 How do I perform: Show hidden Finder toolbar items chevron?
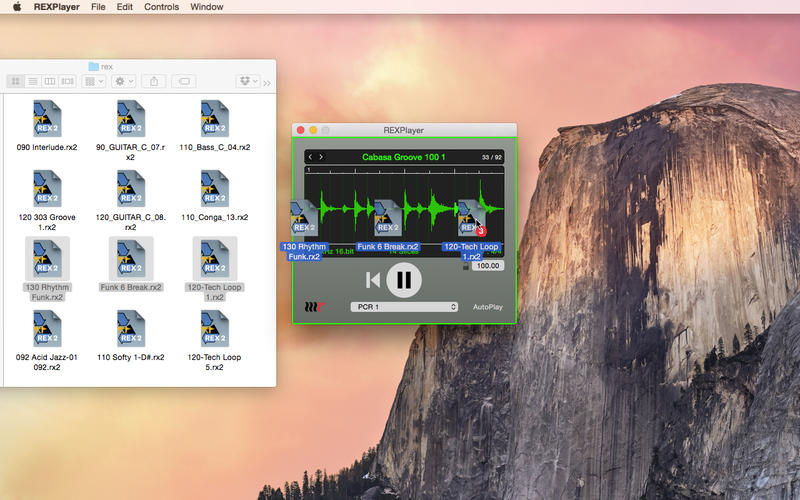(267, 83)
